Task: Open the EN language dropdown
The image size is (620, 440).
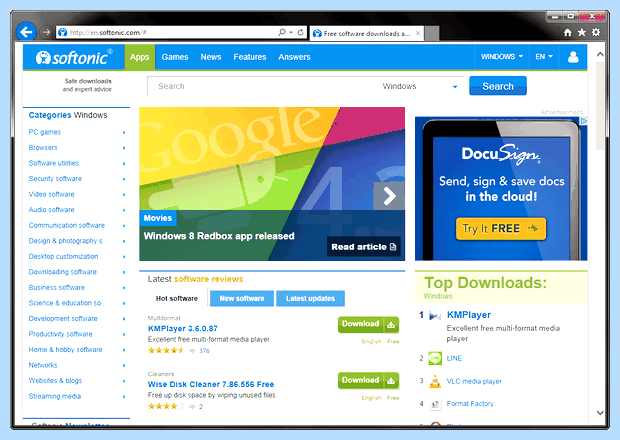Action: pos(544,57)
